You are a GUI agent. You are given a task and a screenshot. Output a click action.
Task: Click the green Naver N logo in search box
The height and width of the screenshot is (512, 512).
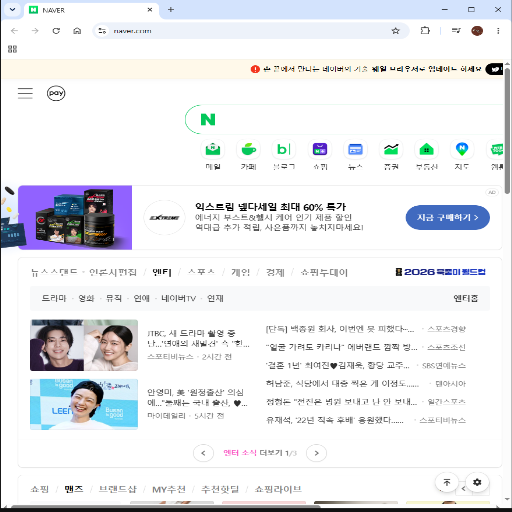(208, 120)
